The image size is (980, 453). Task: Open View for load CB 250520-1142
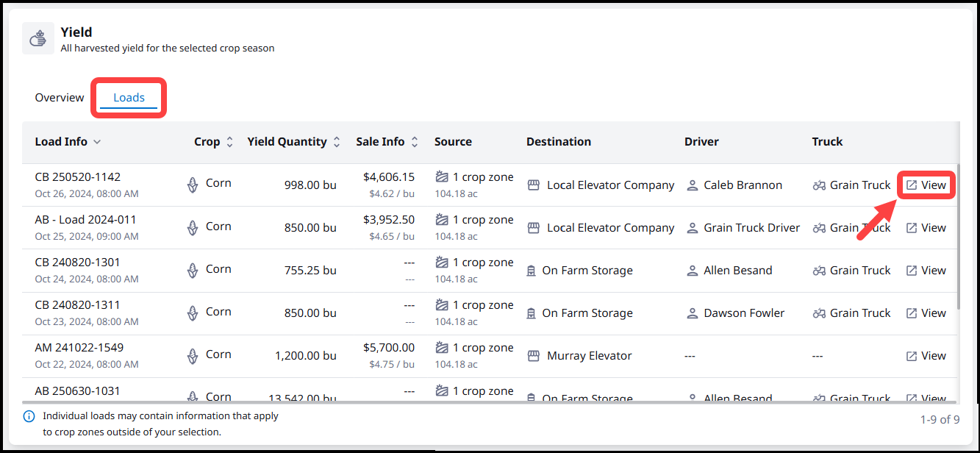click(x=926, y=185)
